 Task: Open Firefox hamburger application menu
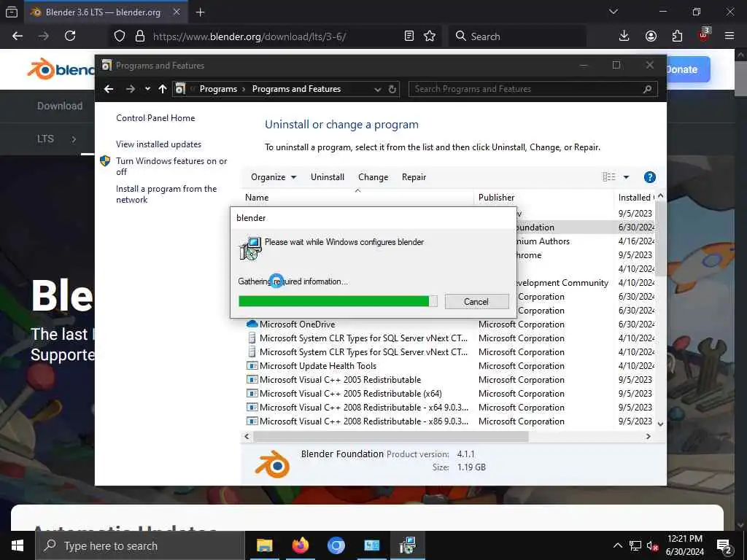[729, 36]
